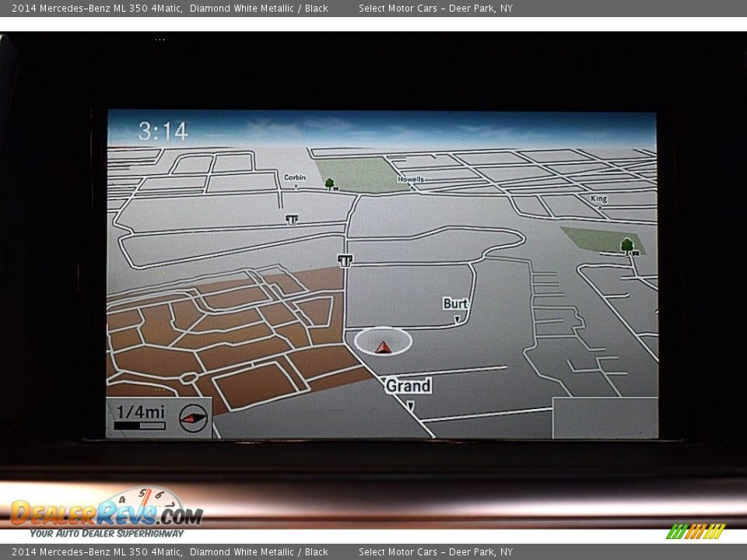Select the Corbin street label
The height and width of the screenshot is (560, 747).
[x=295, y=177]
